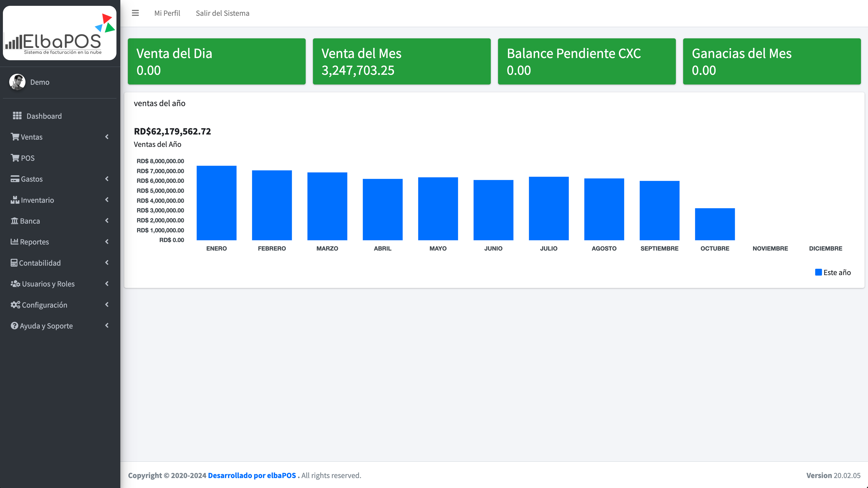This screenshot has width=868, height=488.
Task: Click the Banca building icon
Action: pyautogui.click(x=14, y=221)
